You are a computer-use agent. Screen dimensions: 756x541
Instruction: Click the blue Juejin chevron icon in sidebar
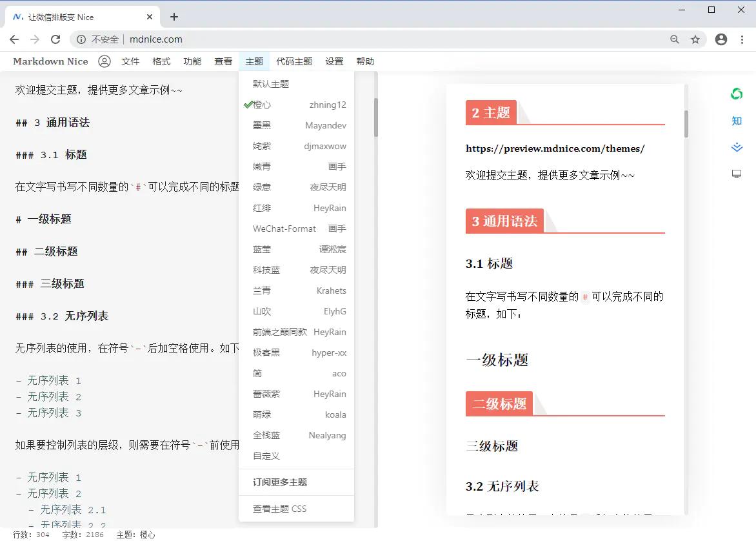[736, 147]
